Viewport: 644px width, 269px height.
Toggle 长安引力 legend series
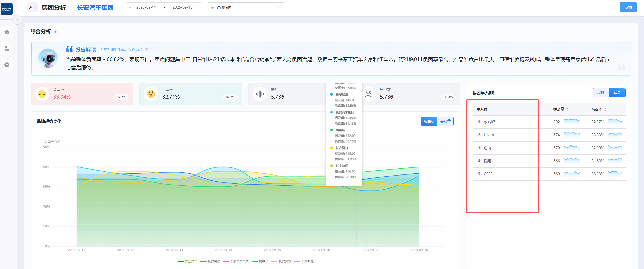(x=281, y=261)
